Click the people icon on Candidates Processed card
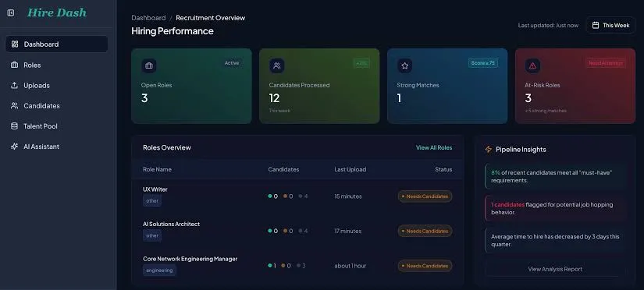 (x=277, y=65)
